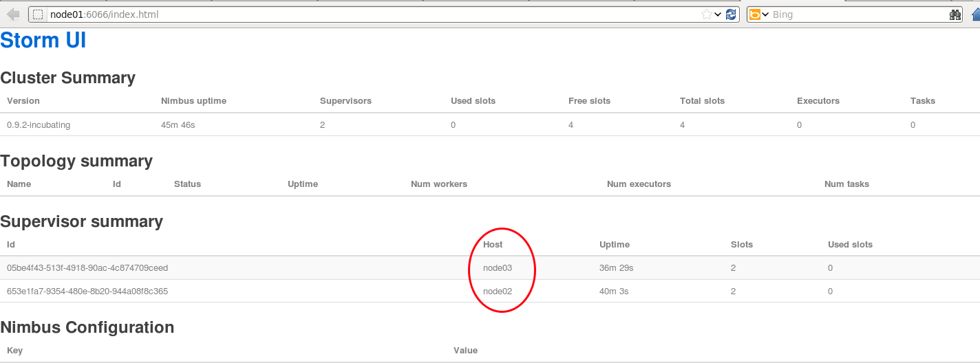Click the Supervisor summary heading
The width and height of the screenshot is (980, 363).
point(82,221)
